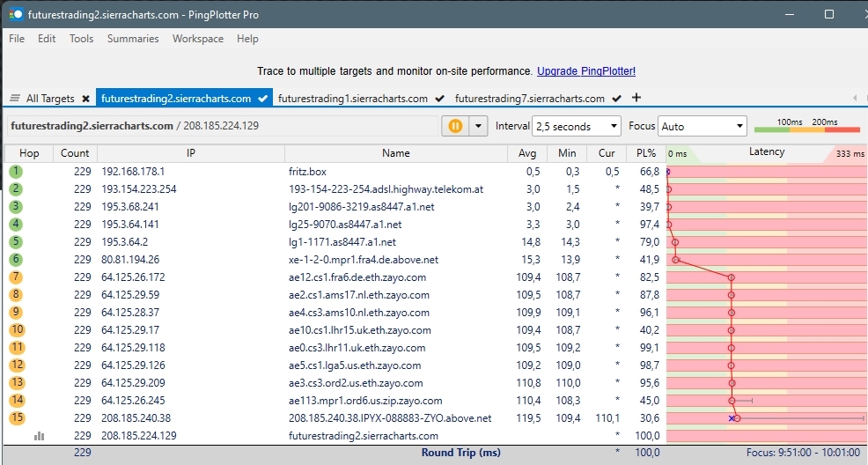
Task: Open the All Targets tab
Action: click(x=49, y=99)
